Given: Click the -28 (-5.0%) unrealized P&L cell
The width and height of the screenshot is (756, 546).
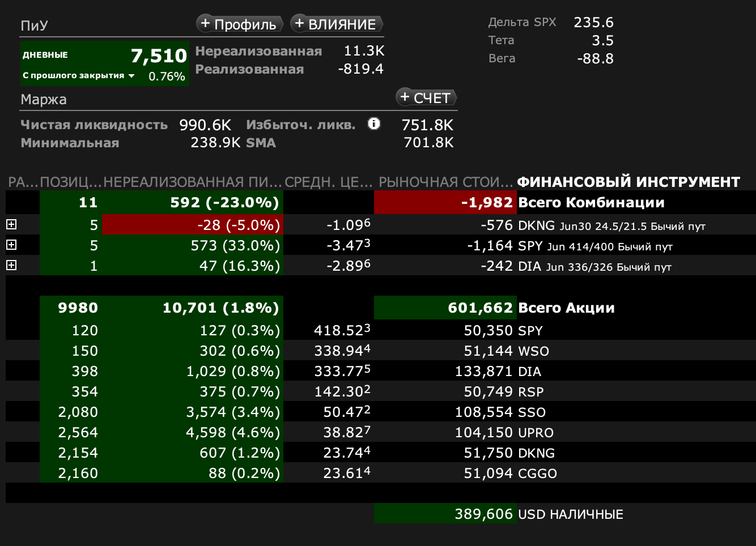Looking at the screenshot, I should click(x=193, y=225).
